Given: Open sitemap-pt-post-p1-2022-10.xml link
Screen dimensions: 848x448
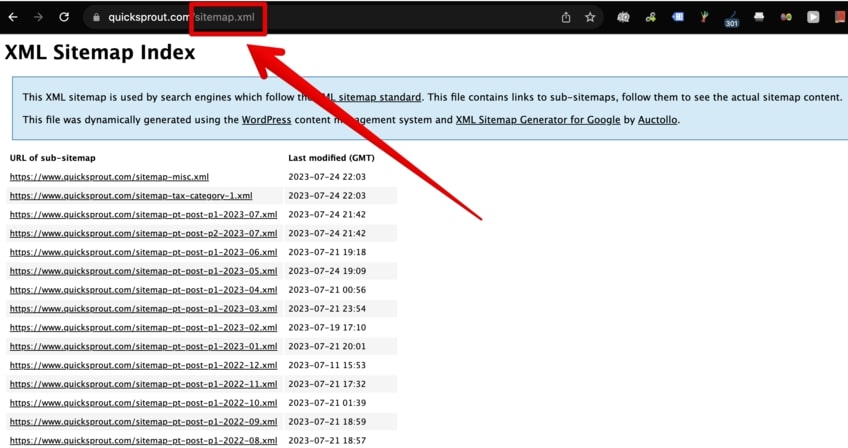Looking at the screenshot, I should [143, 403].
